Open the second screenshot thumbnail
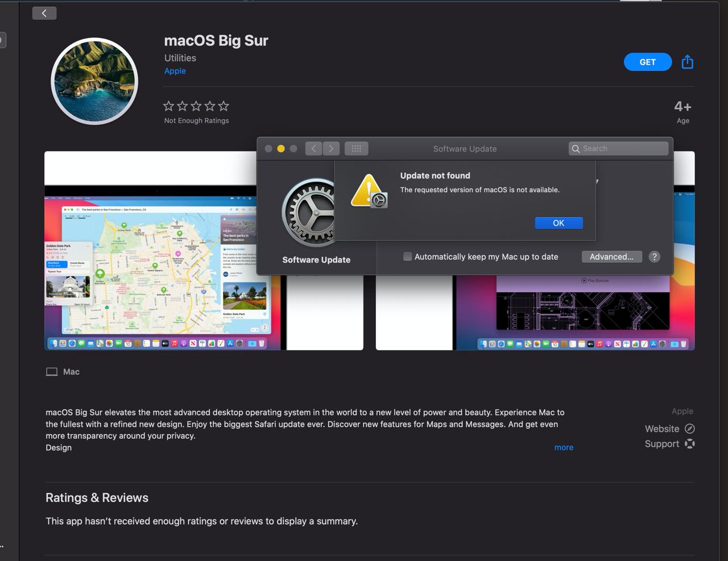Screen dimensions: 728x561 coord(535,251)
